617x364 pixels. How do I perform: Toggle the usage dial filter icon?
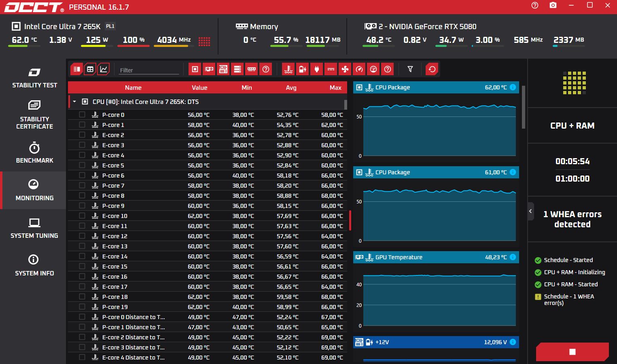tap(373, 69)
